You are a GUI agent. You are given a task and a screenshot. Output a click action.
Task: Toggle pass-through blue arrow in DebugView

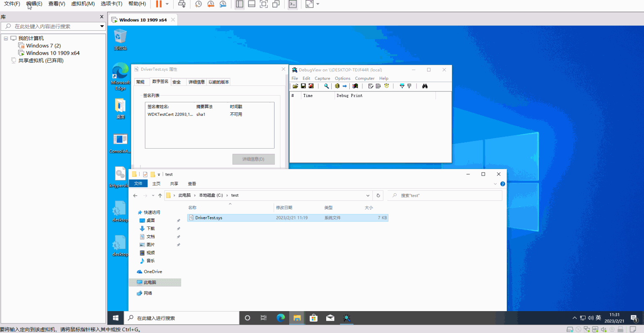click(345, 86)
